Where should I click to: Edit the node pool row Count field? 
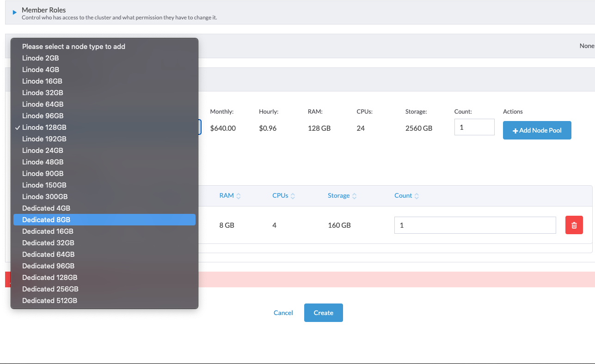tap(475, 225)
